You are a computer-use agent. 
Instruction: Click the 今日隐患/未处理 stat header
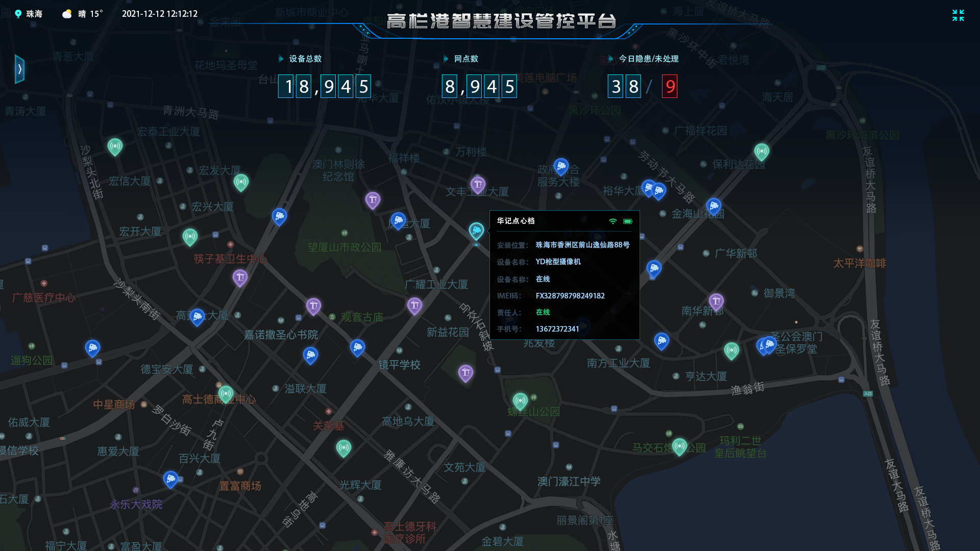pos(648,59)
